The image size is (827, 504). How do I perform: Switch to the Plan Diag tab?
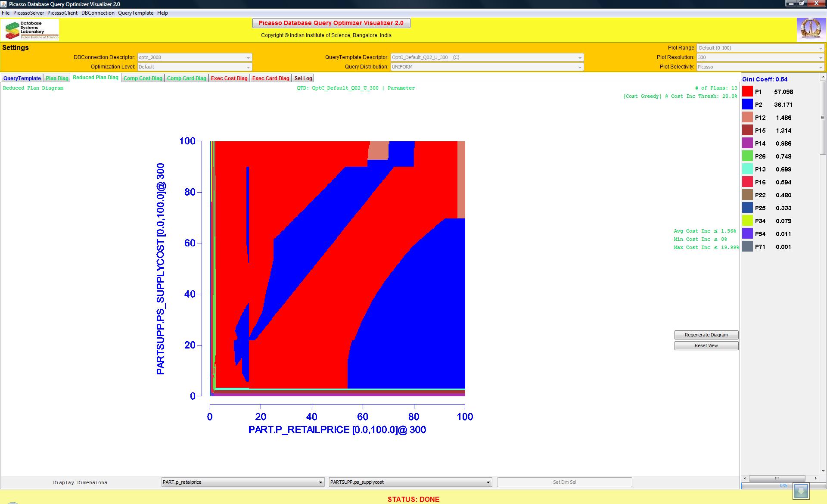[57, 78]
